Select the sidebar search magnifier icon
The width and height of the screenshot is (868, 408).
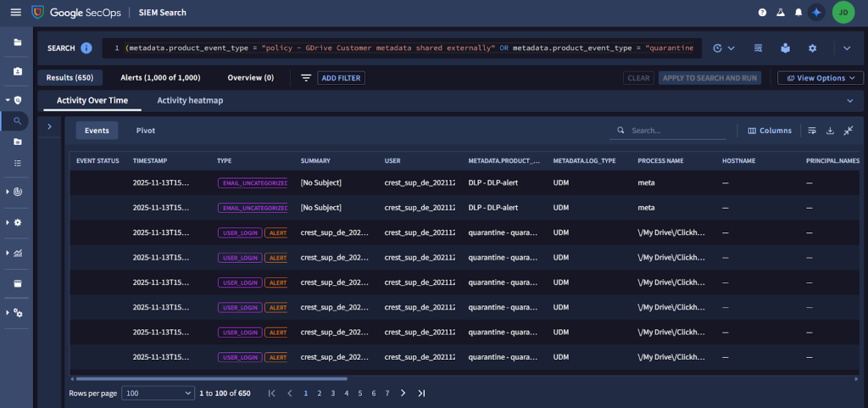18,120
